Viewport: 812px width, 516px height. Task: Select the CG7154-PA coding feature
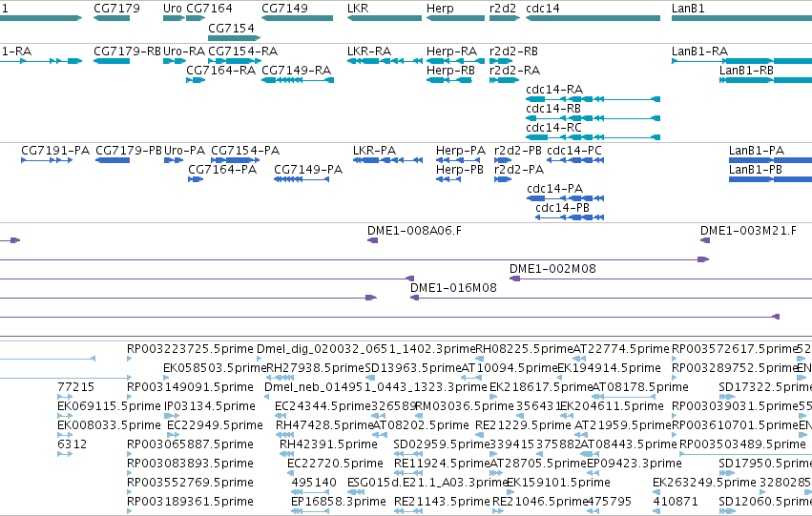tap(235, 160)
